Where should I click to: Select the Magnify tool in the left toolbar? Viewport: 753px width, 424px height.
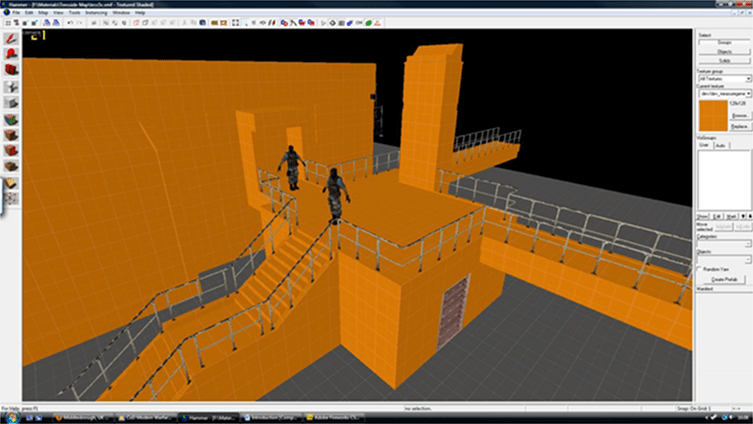(11, 54)
